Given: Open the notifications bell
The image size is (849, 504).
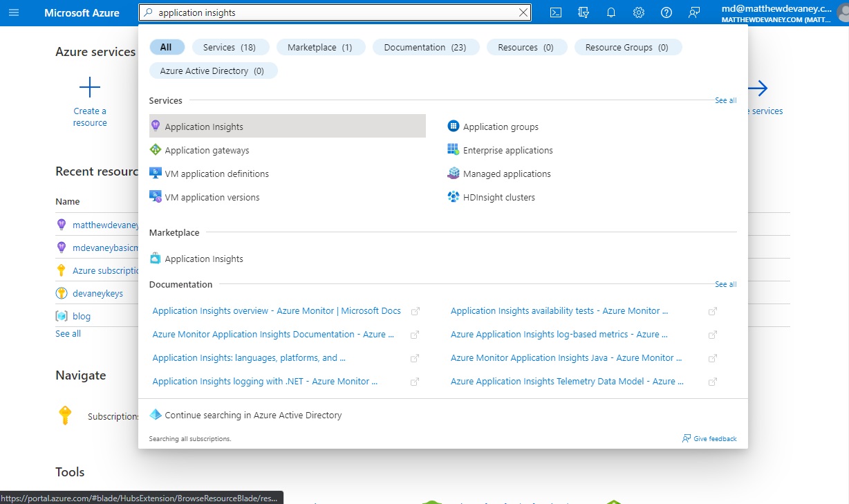Looking at the screenshot, I should click(x=611, y=12).
